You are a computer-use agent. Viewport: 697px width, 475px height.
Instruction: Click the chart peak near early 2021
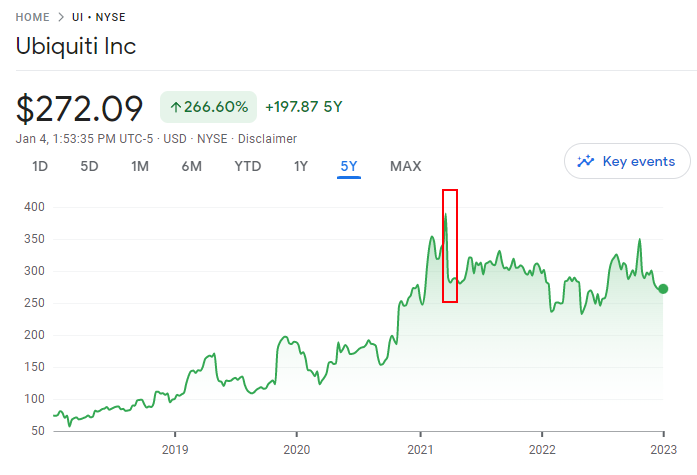pos(445,214)
